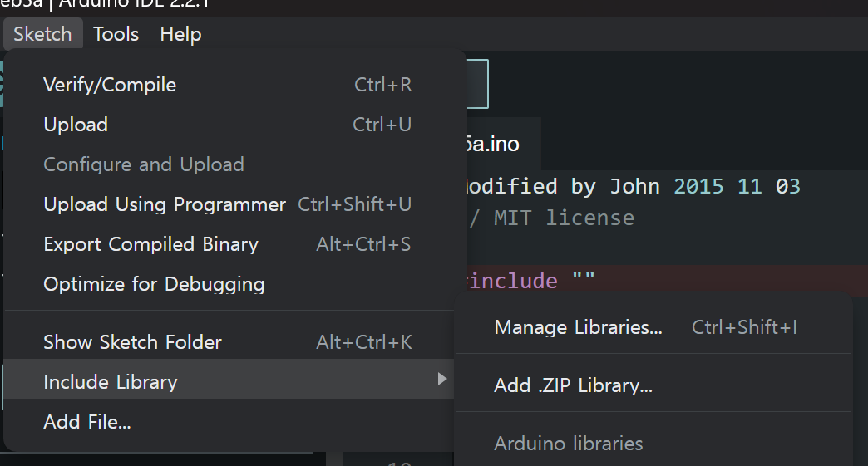This screenshot has height=466, width=868.
Task: Click the #include "" code line
Action: tap(530, 280)
